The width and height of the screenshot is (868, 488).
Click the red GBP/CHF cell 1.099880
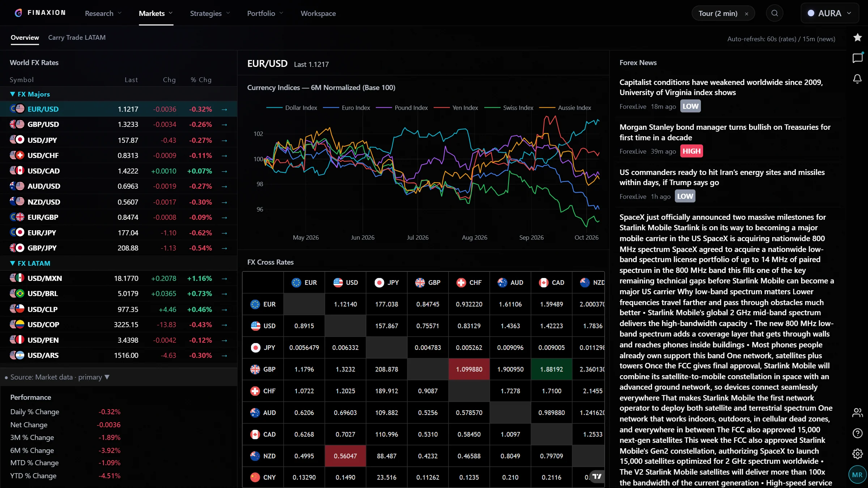click(469, 369)
